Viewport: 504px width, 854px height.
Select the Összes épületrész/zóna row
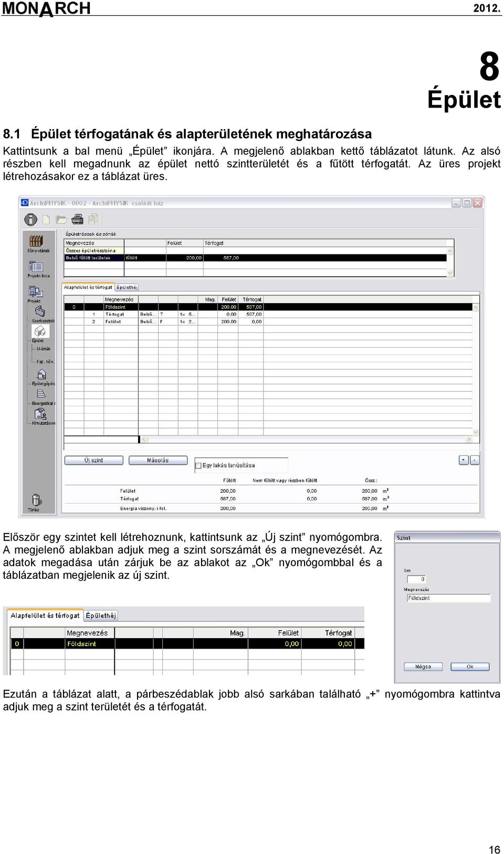click(255, 251)
